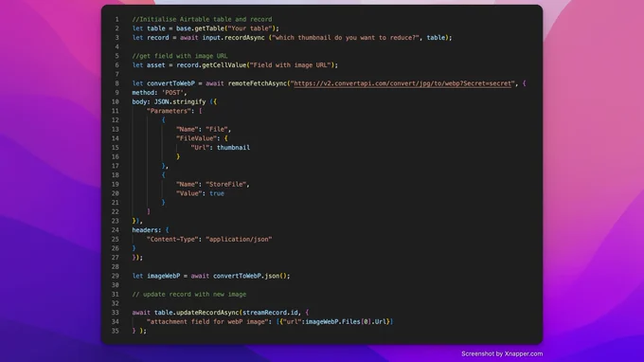Click "convertToWebP.json()" on line 29
The image size is (644, 362).
(x=251, y=276)
